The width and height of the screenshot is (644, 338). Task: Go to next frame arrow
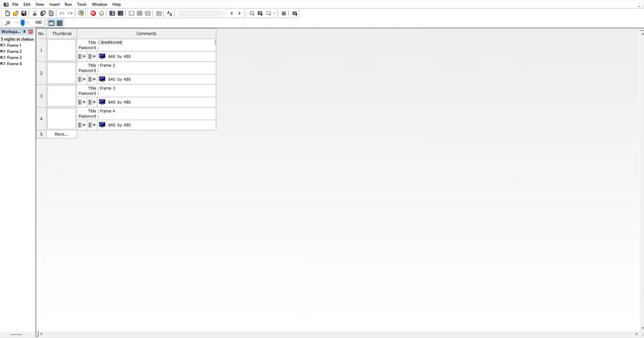[x=240, y=14]
